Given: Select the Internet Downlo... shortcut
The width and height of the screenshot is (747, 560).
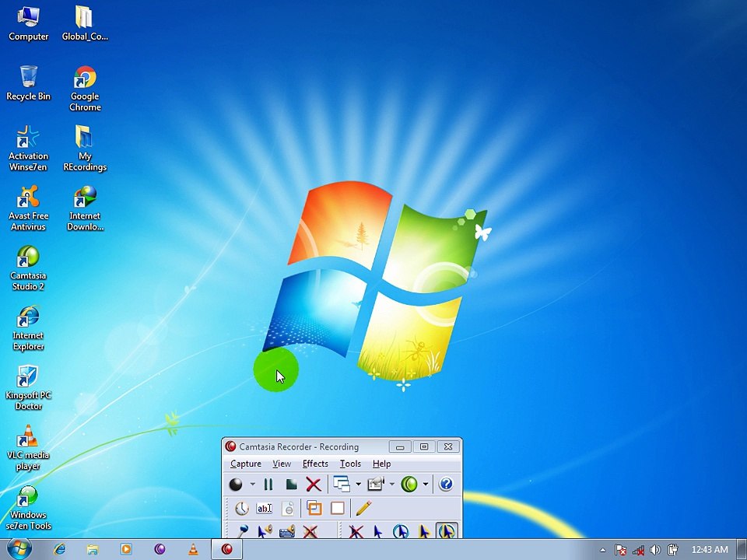Looking at the screenshot, I should 85,208.
